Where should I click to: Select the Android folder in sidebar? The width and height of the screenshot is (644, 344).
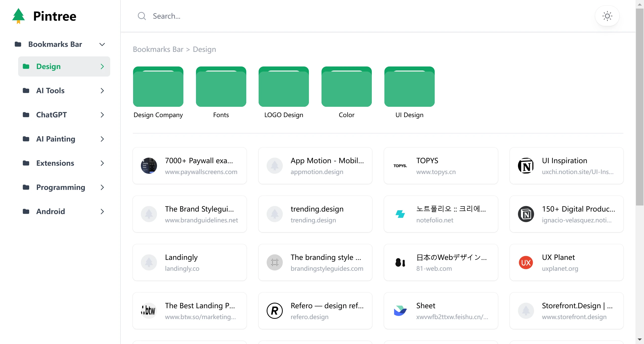tap(50, 212)
